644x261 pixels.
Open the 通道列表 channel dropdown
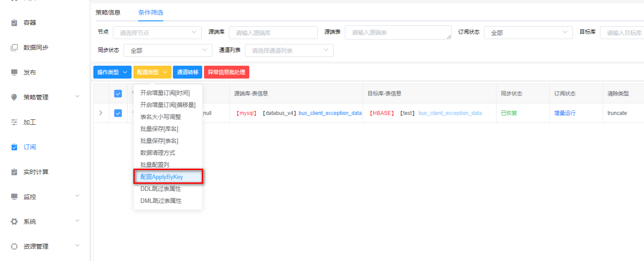[289, 51]
